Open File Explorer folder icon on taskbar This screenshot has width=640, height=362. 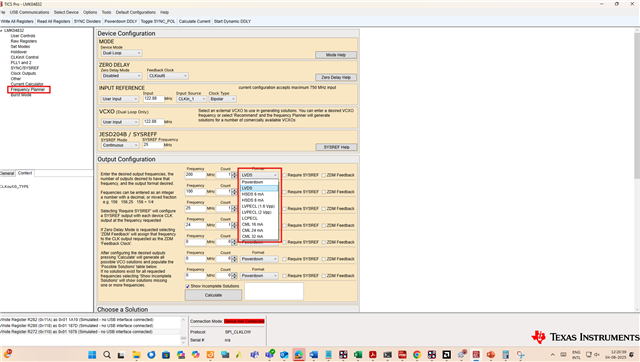pos(136,355)
